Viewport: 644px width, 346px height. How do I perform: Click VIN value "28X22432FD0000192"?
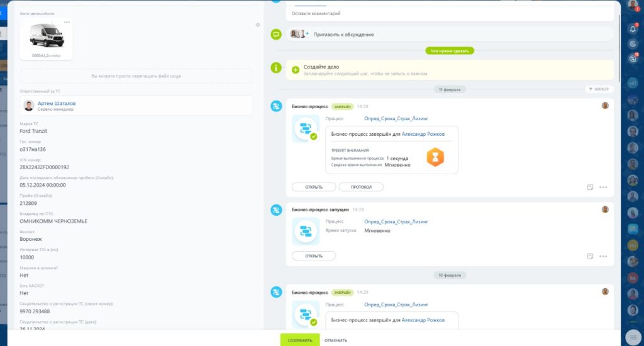coord(45,167)
